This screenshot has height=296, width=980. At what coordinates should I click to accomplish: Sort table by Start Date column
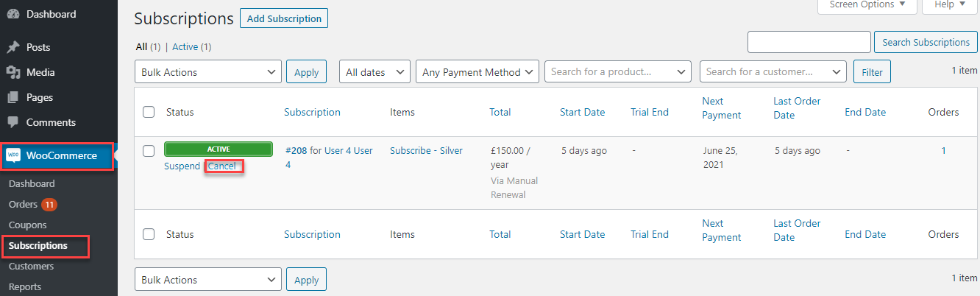(582, 112)
